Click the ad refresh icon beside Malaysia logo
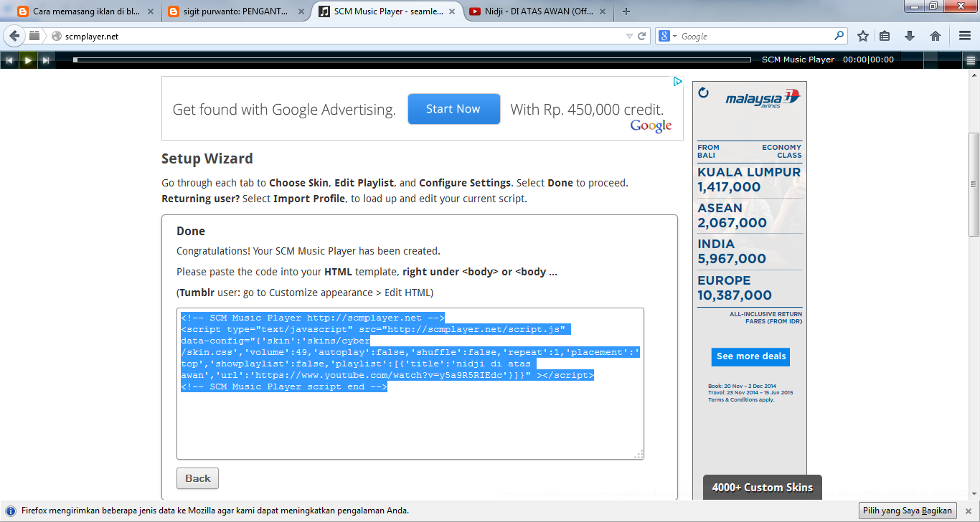The image size is (980, 522). 704,92
